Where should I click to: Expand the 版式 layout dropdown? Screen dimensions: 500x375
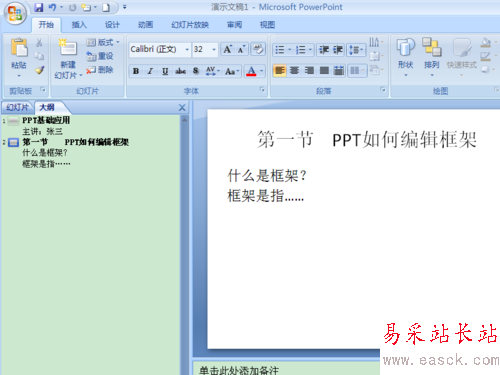coord(103,42)
